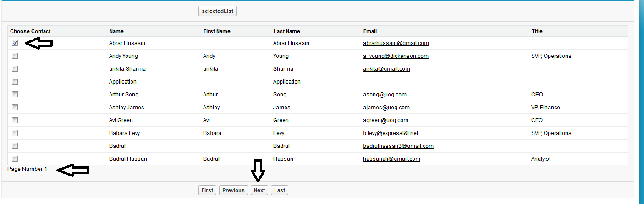Jump to the First page
Image resolution: width=644 pixels, height=204 pixels.
pos(208,190)
